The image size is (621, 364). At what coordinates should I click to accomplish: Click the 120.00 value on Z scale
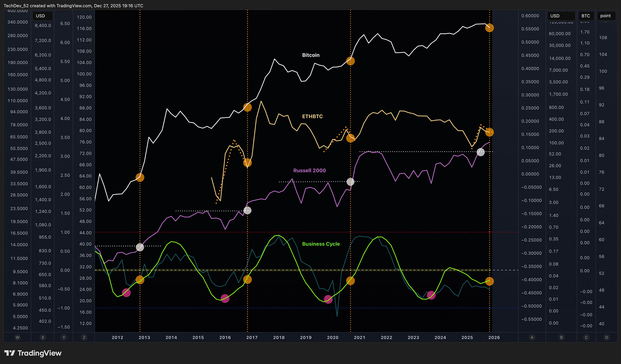click(x=84, y=17)
